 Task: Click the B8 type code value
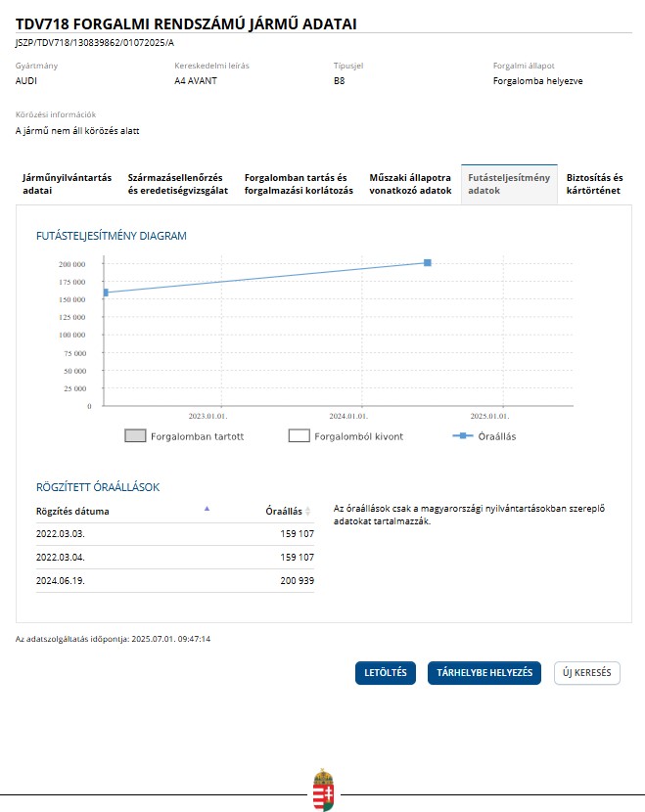[340, 81]
